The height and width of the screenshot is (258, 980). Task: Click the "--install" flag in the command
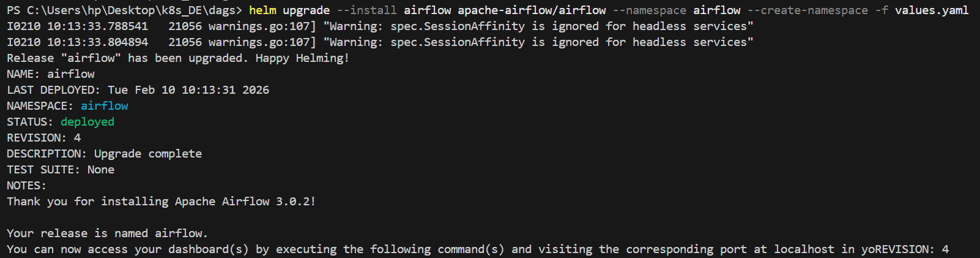tap(366, 10)
